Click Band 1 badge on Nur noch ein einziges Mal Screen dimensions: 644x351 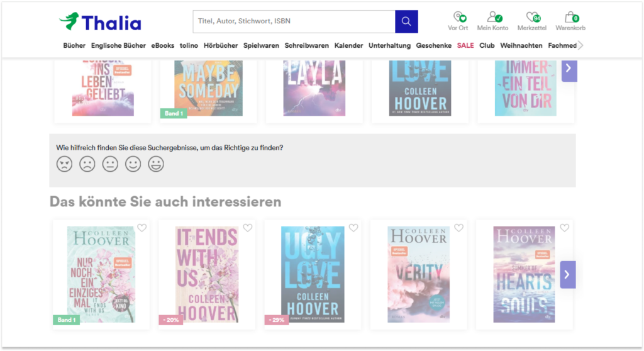click(67, 320)
